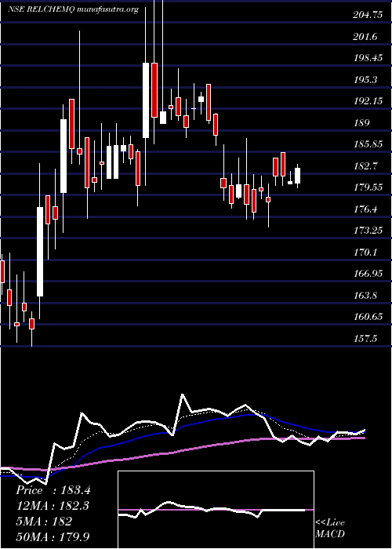Click the 182.7 price axis label
Image resolution: width=392 pixels, height=549 pixels.
(x=365, y=166)
